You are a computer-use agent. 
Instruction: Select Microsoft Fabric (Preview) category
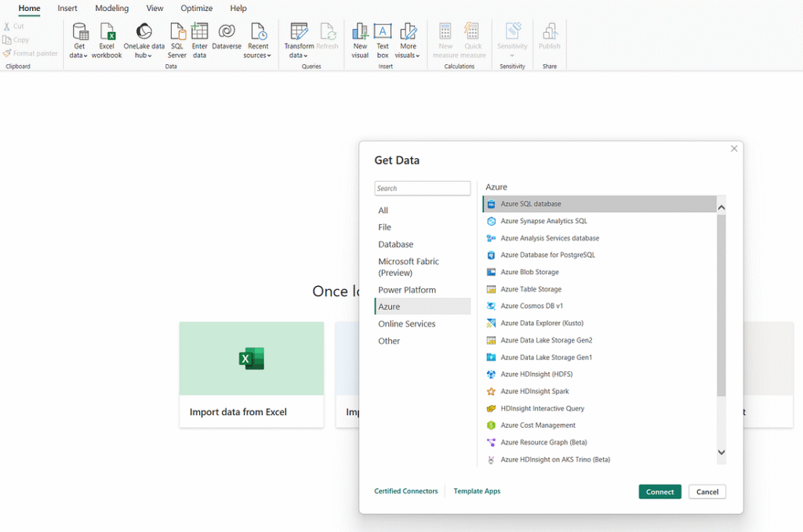pos(423,267)
